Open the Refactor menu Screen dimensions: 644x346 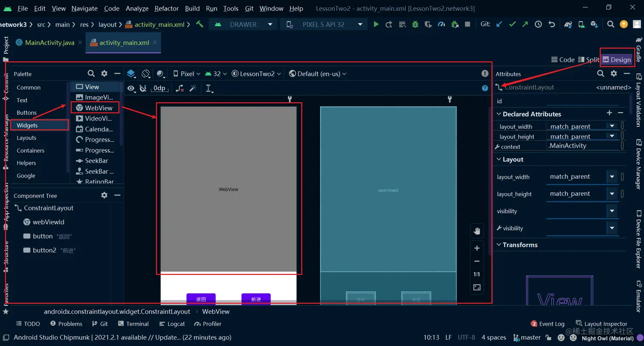click(167, 8)
